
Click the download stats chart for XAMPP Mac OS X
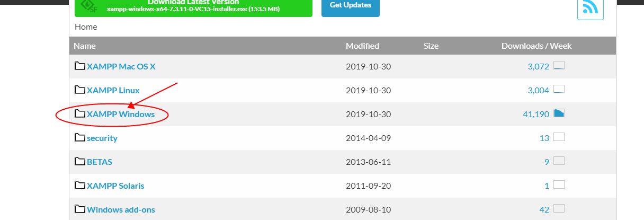click(x=559, y=66)
